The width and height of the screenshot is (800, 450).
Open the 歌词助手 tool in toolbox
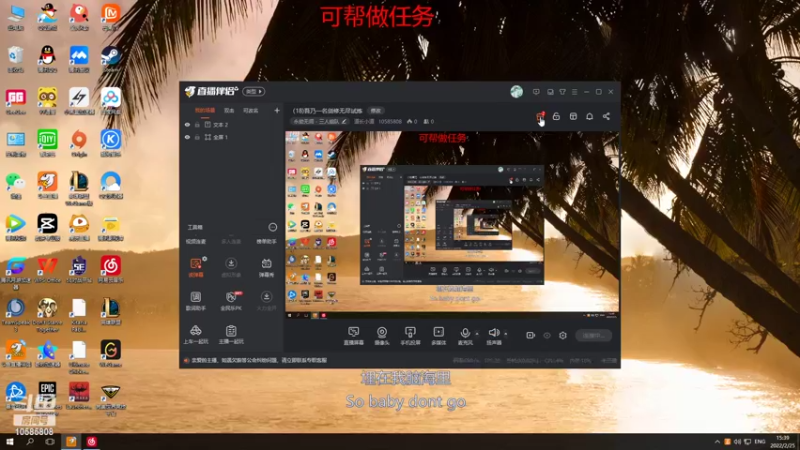[196, 301]
